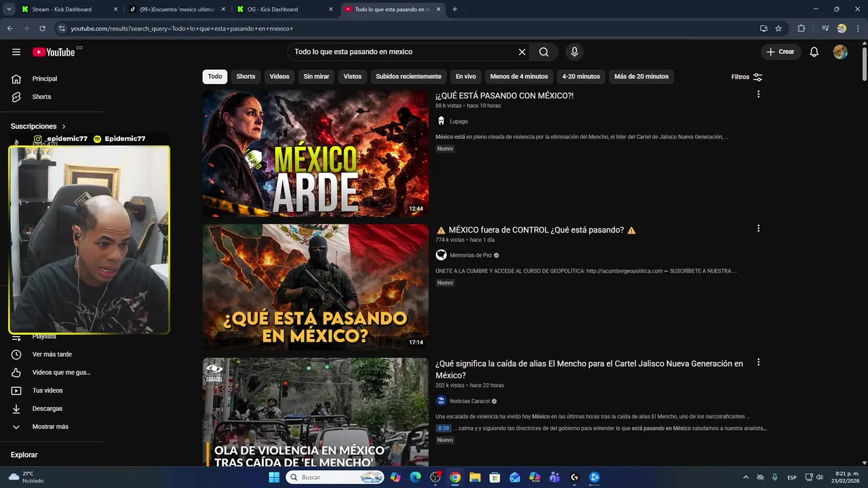Click the Crear button

tap(781, 52)
